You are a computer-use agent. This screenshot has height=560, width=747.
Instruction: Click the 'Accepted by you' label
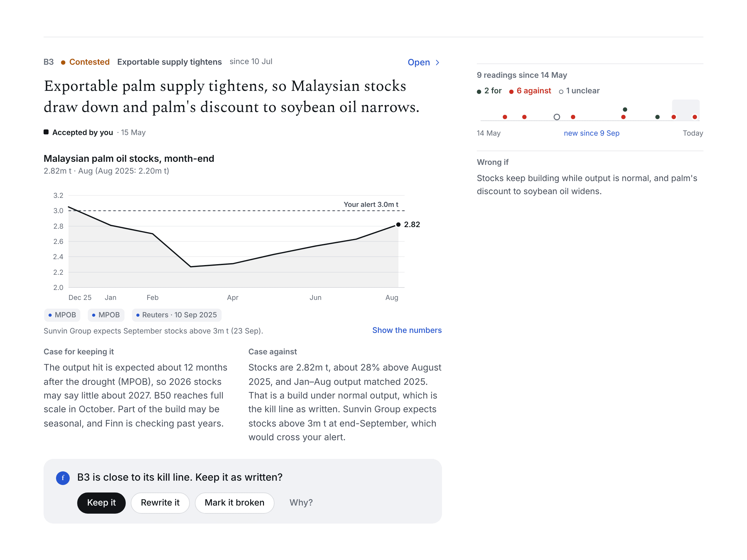(82, 132)
